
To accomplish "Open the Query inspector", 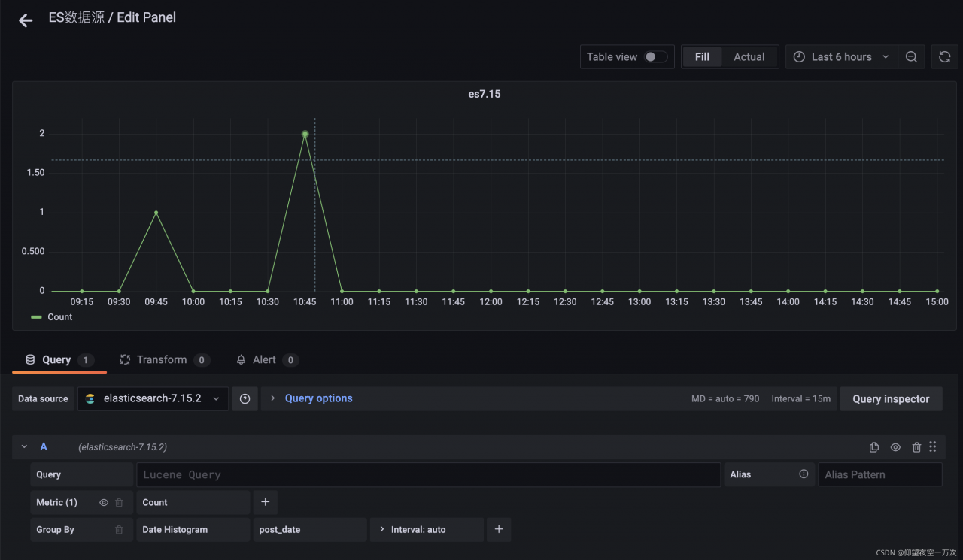I will point(891,399).
